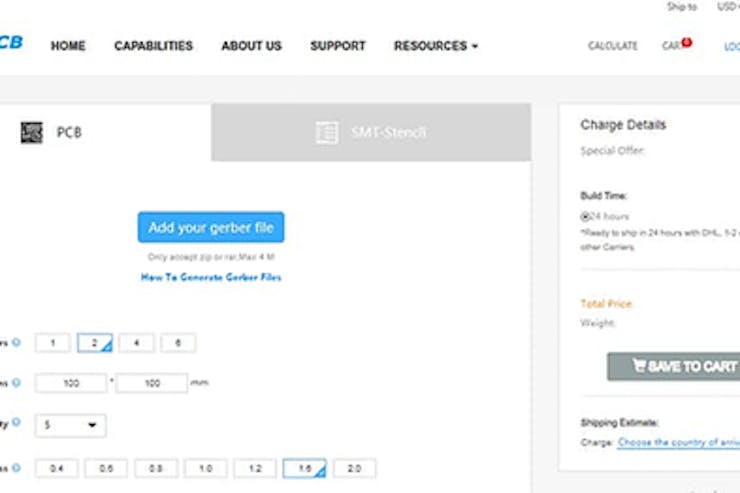
Task: Open ABOUT US page
Action: tap(252, 46)
